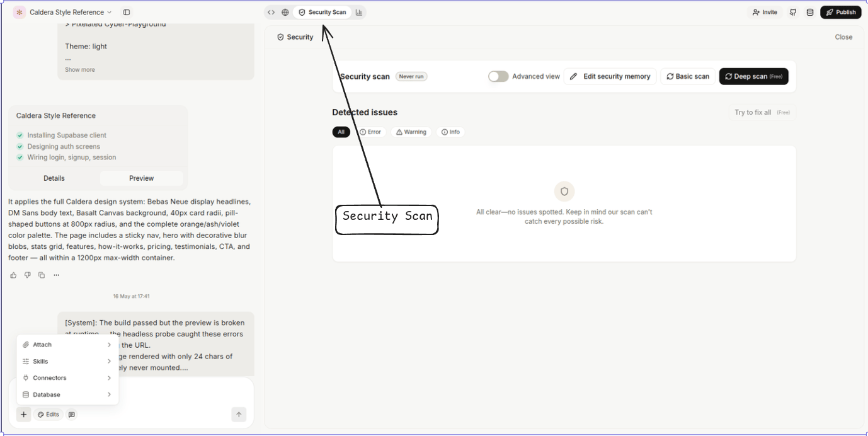Toggle the Advanced view switch
The height and width of the screenshot is (436, 868).
click(x=498, y=76)
